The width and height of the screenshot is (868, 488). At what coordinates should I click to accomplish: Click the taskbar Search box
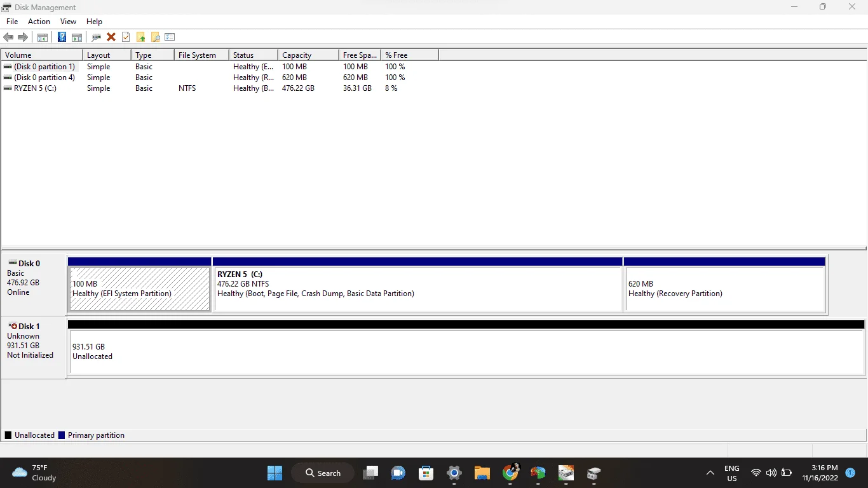[x=323, y=473]
